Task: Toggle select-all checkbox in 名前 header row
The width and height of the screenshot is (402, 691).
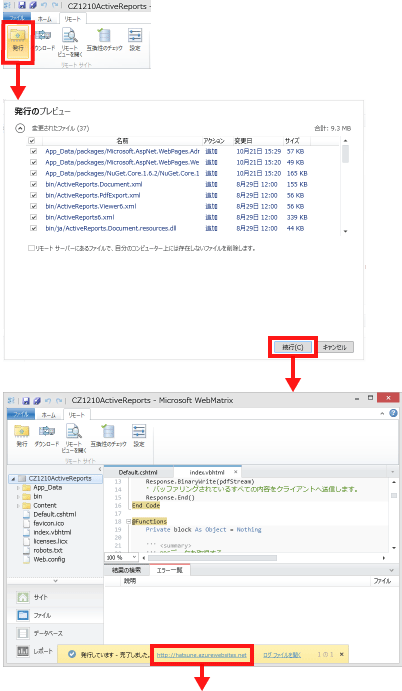Action: click(32, 141)
